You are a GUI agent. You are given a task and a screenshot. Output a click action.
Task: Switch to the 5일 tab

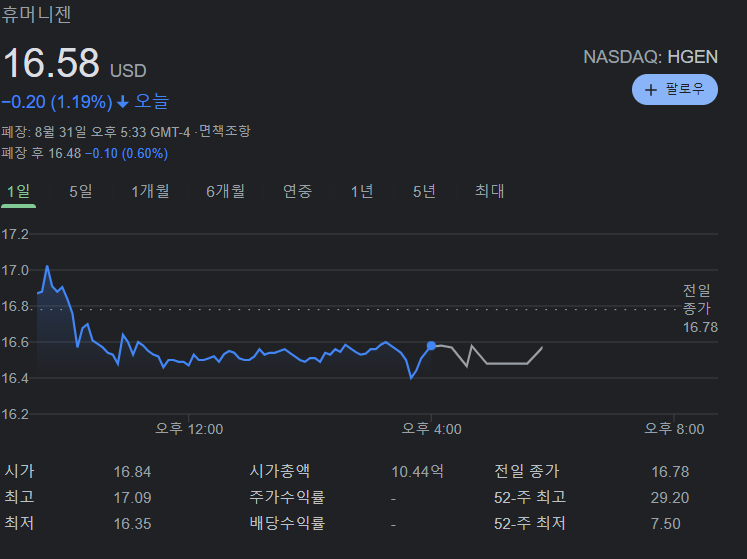pos(81,192)
